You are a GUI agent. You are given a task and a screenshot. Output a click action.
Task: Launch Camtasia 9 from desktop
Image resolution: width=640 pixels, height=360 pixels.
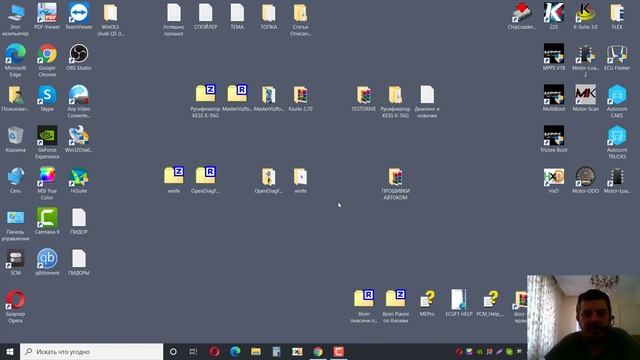(47, 218)
